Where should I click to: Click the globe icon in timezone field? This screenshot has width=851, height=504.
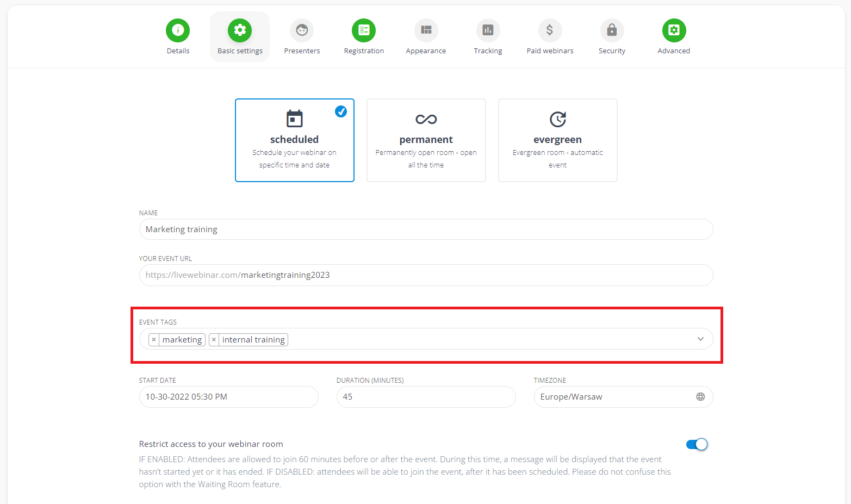700,396
